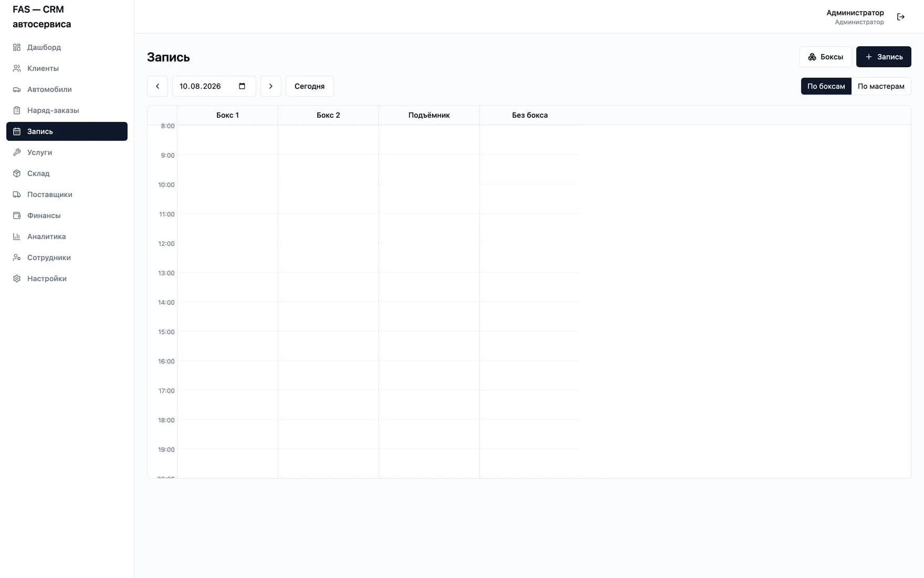Open Клиенты in the sidebar
The image size is (924, 578).
click(x=67, y=68)
